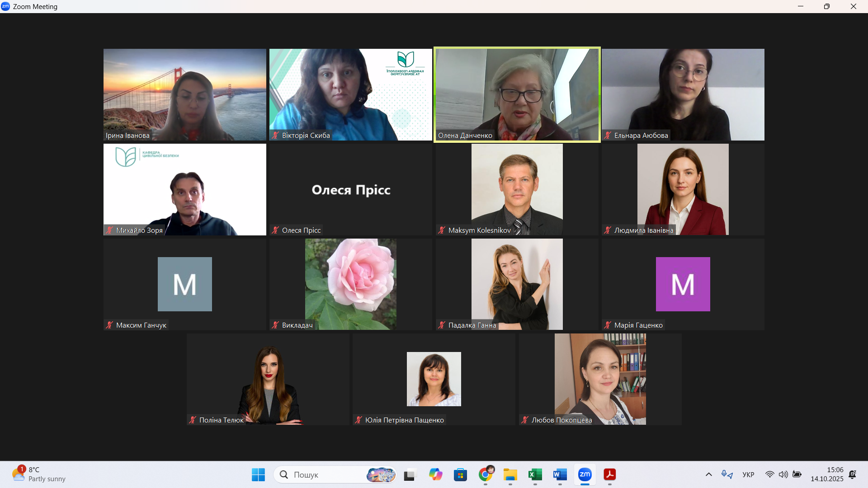Select Олена Данченко's highlighted video tile

(x=517, y=94)
